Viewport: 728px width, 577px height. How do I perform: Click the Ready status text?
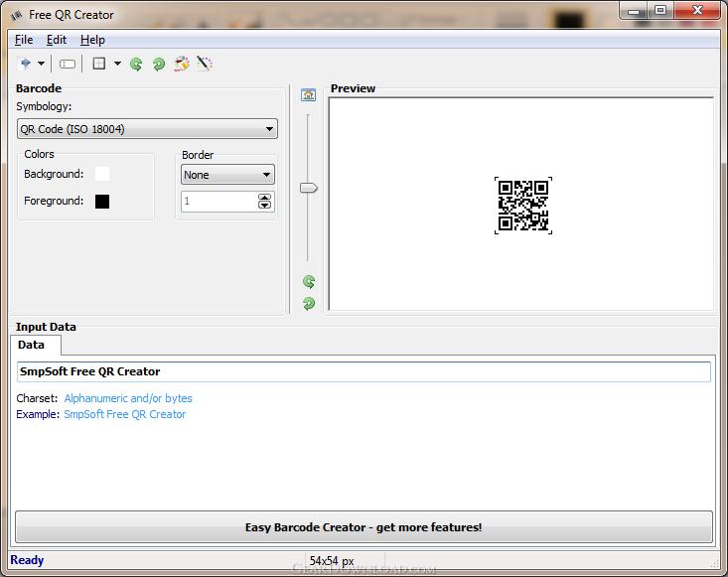pyautogui.click(x=27, y=560)
